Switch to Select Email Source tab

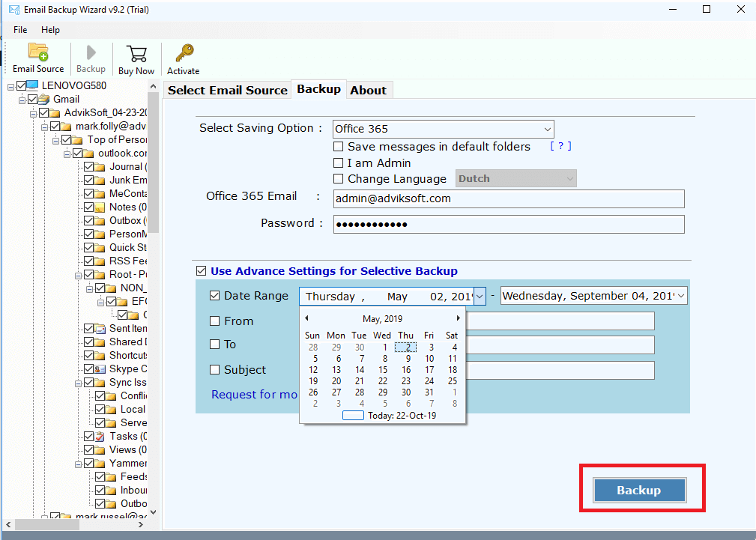point(228,90)
